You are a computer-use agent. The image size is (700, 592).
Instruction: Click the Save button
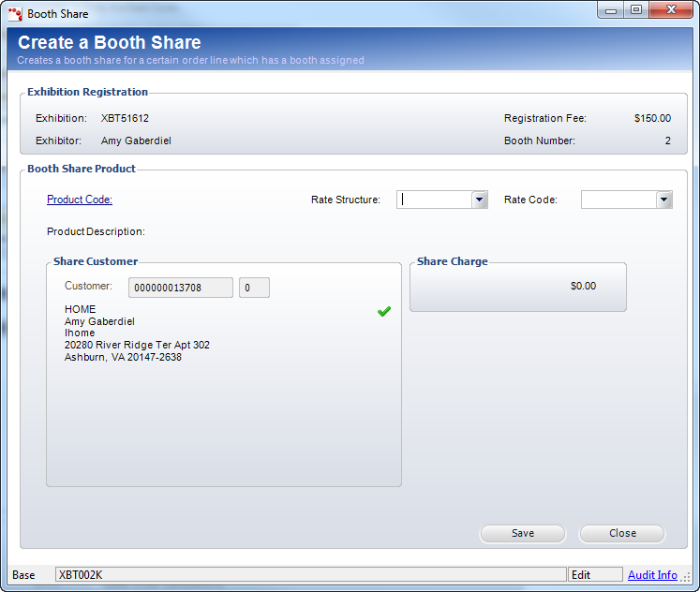pyautogui.click(x=523, y=533)
